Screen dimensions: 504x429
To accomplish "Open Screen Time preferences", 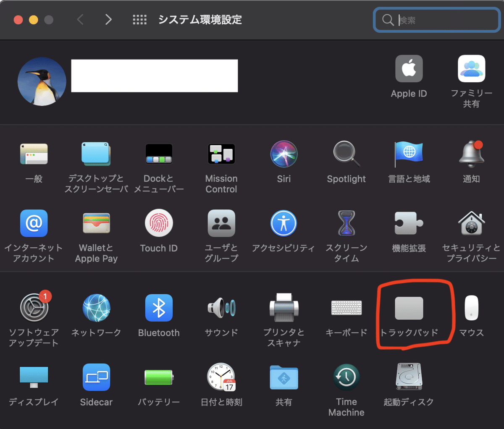I will pyautogui.click(x=346, y=223).
